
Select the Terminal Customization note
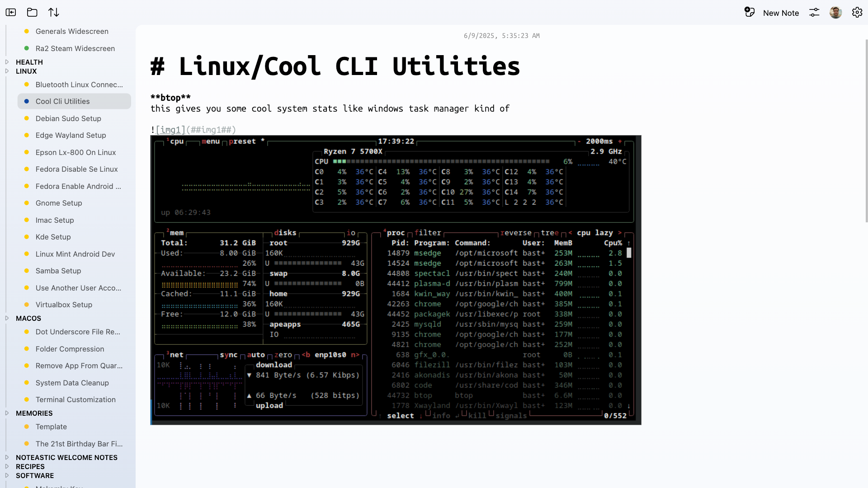coord(75,399)
